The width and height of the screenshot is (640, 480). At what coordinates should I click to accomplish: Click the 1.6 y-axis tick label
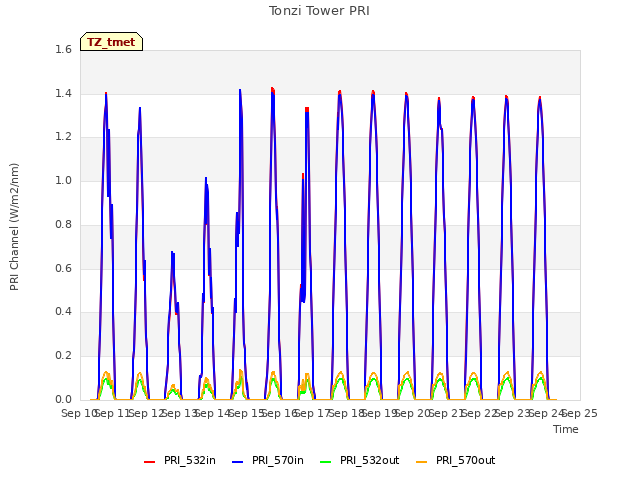(63, 49)
